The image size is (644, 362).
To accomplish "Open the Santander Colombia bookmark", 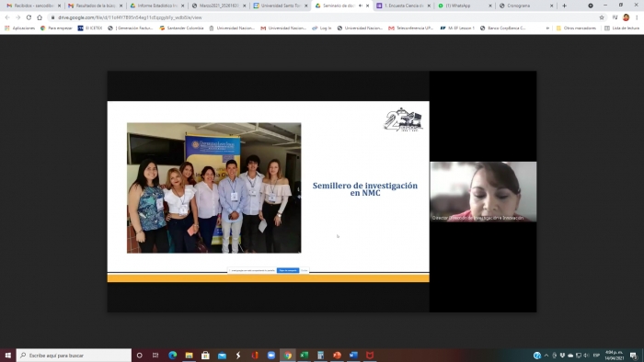I will click(181, 28).
